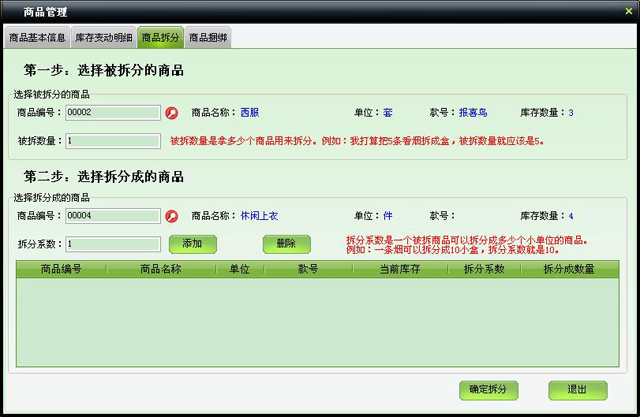Open the 库存变动明细 tab

(104, 38)
